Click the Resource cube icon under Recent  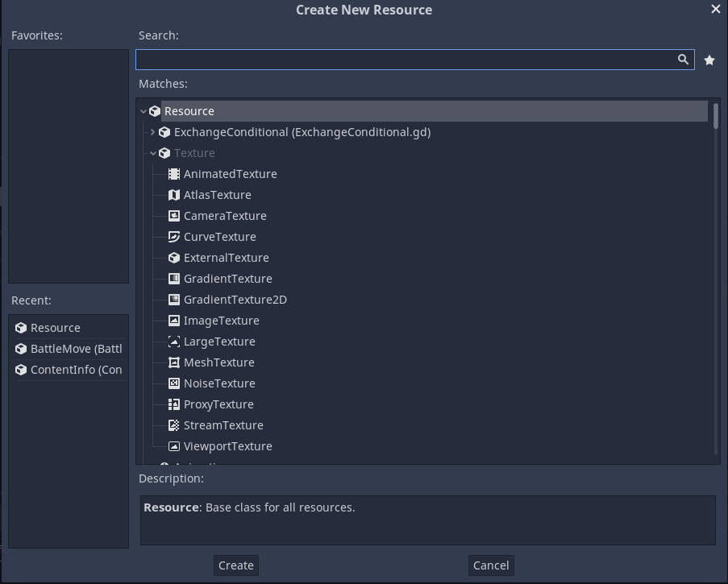(20, 327)
